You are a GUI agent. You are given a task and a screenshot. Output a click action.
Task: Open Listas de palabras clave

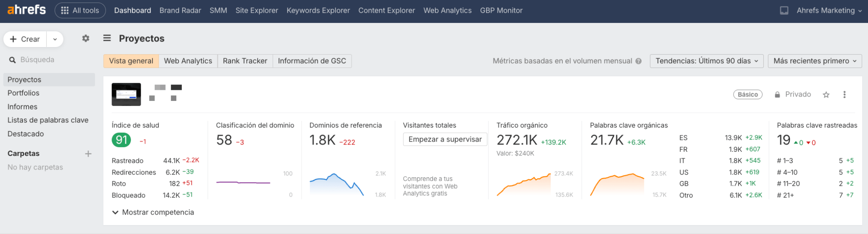pos(48,120)
